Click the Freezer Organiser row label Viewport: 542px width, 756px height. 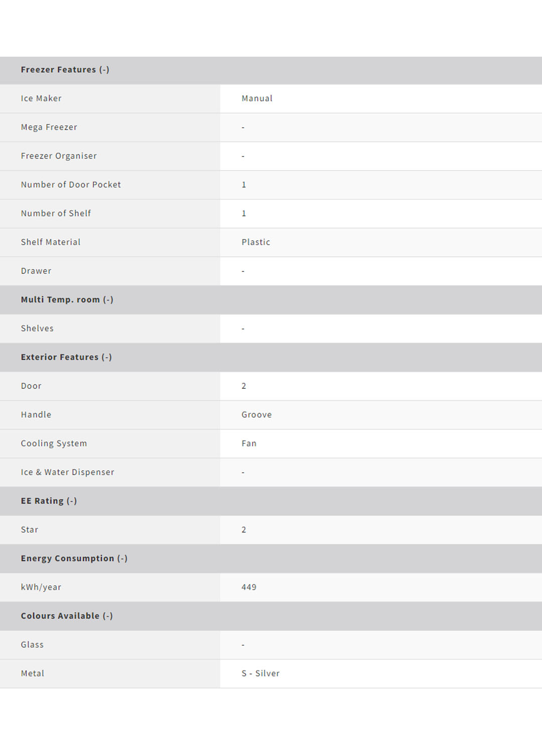pos(59,156)
